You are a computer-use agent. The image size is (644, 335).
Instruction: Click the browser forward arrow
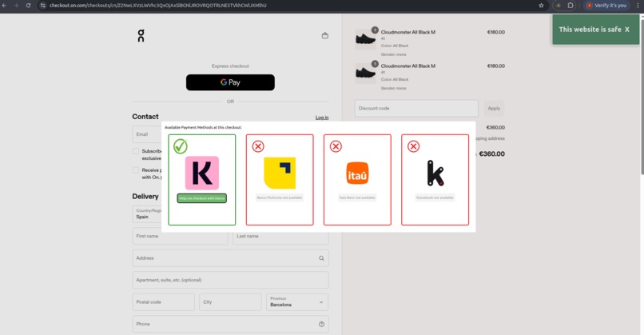point(16,6)
